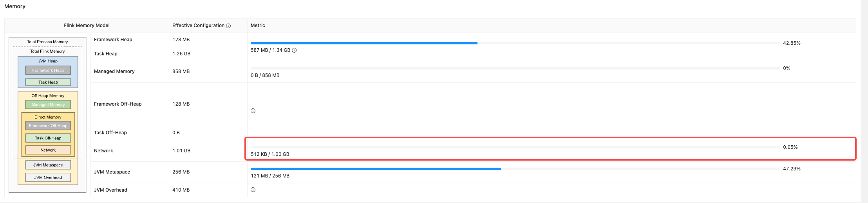
Task: Click the 1.01 GB Network configuration value
Action: pyautogui.click(x=181, y=151)
